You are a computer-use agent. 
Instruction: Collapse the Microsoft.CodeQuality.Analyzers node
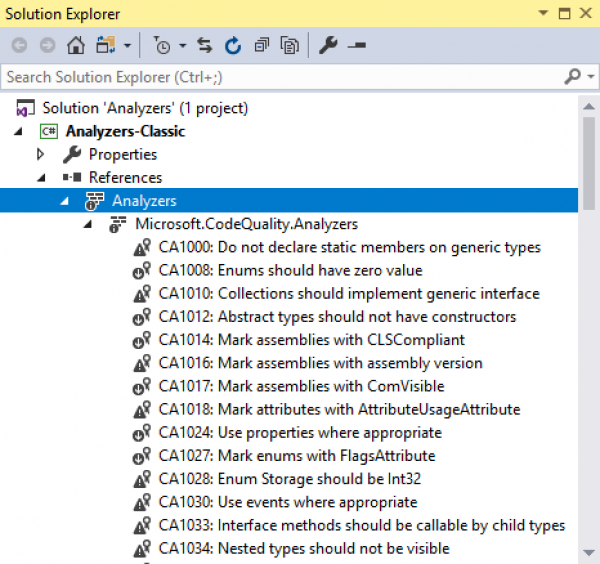pos(88,224)
